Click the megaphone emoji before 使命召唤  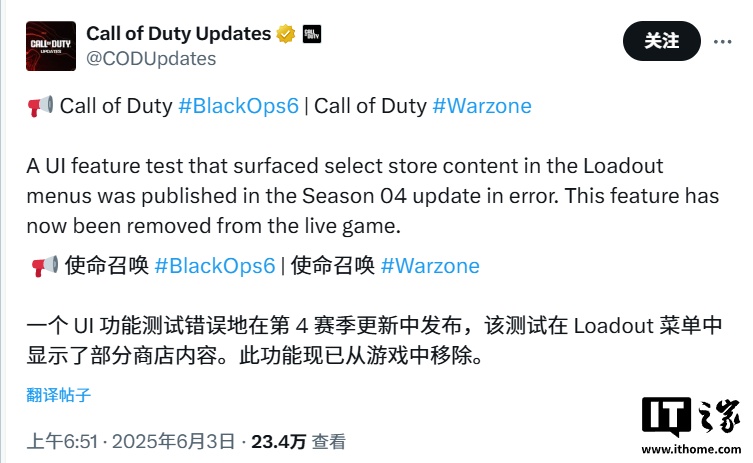click(x=45, y=266)
